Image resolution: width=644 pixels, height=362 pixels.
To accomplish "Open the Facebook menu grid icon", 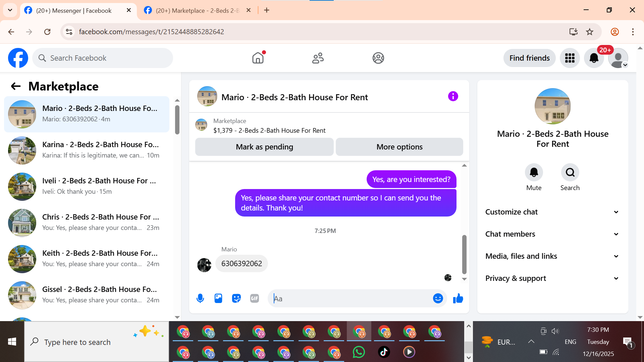I will pos(570,58).
